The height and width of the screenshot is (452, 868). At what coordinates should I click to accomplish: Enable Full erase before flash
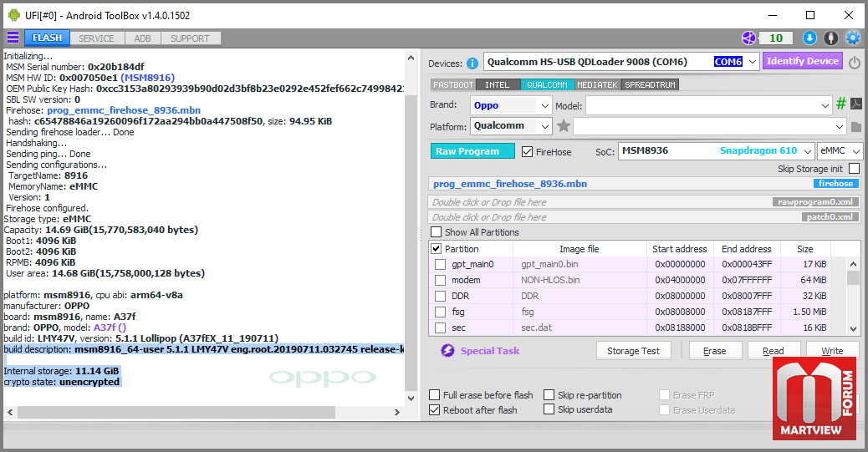pyautogui.click(x=435, y=395)
